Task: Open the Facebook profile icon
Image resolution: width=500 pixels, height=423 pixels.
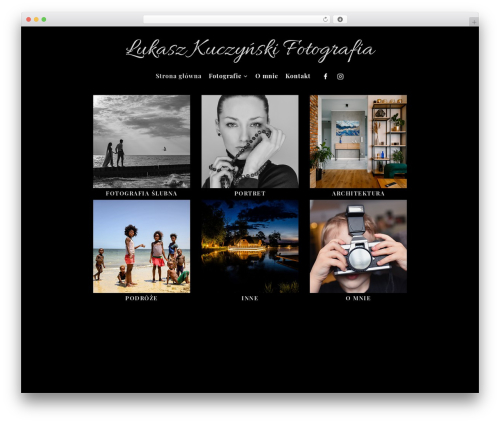Action: [325, 76]
